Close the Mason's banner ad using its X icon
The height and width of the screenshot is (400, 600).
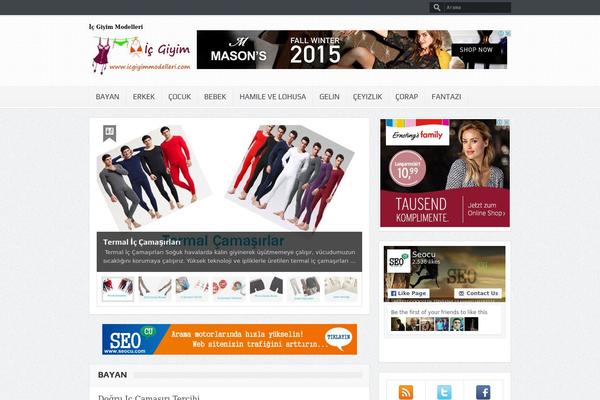coord(507,33)
